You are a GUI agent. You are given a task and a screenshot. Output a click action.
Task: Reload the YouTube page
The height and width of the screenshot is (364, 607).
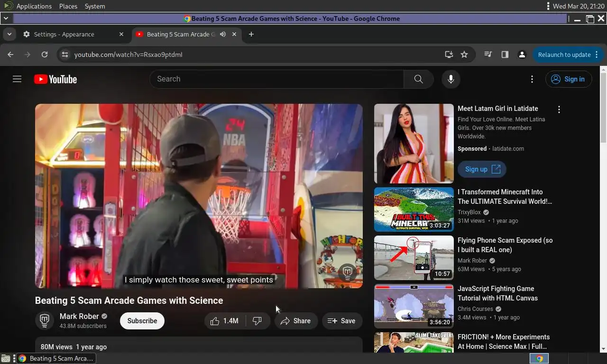click(45, 55)
